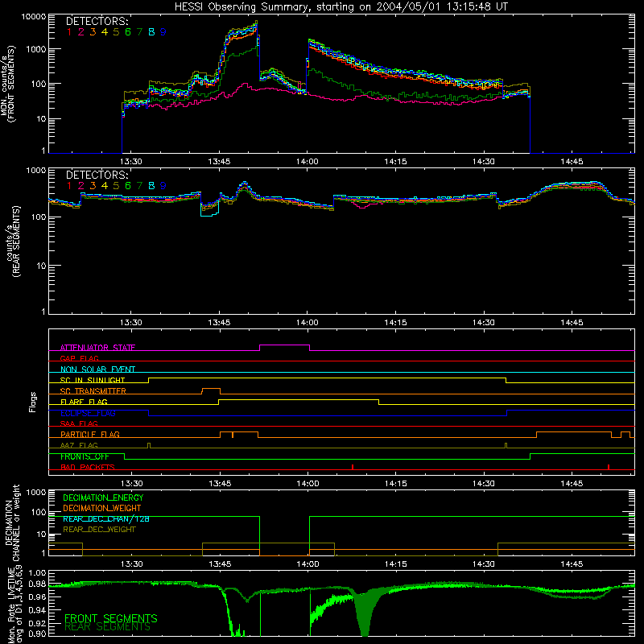Viewport: 644px width, 644px height.
Task: Click the counts/s (REAR SEGMENTS) axis title
Action: (13, 242)
